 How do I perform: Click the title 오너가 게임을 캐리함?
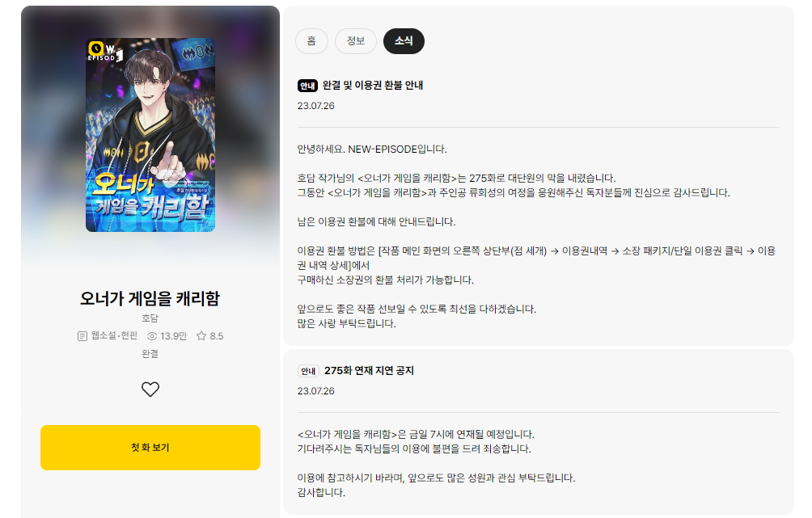point(150,298)
